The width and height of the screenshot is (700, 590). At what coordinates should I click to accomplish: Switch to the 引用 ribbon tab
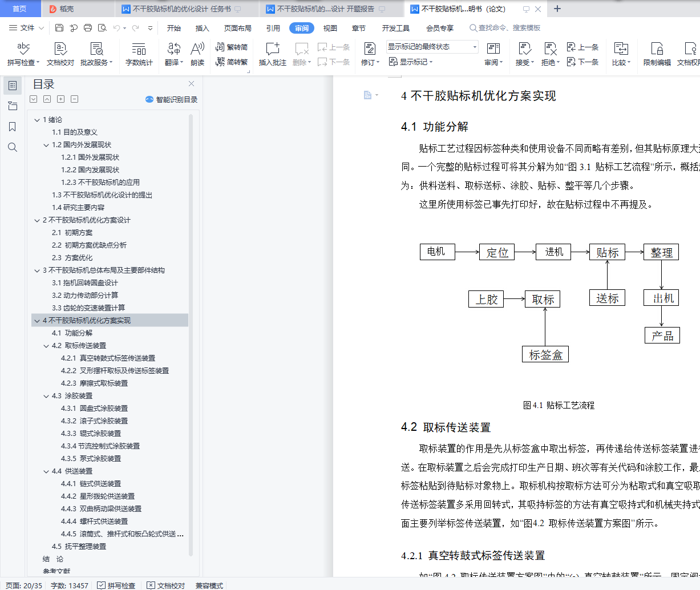coord(273,28)
